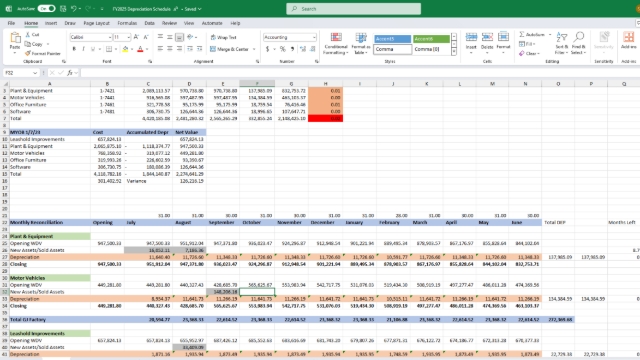The height and width of the screenshot is (360, 640).
Task: Switch to the Page Layout tab
Action: click(x=96, y=23)
